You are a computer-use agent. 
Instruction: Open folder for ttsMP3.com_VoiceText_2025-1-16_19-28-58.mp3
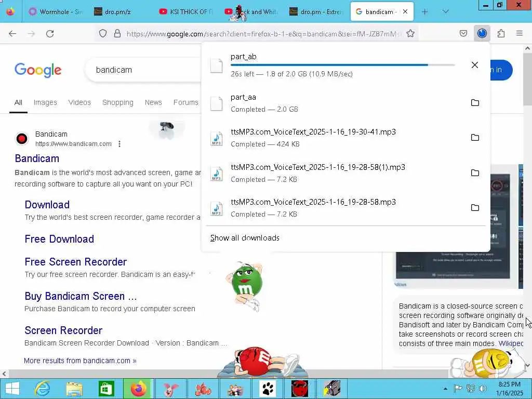point(475,208)
